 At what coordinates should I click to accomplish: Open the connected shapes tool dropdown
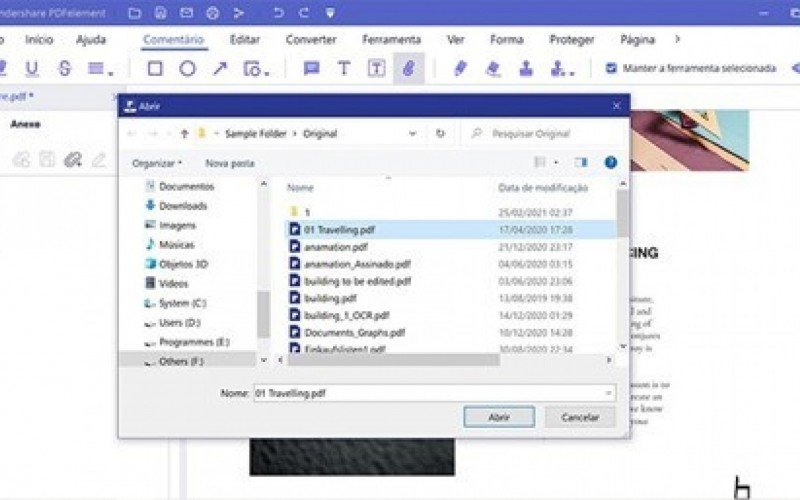266,72
